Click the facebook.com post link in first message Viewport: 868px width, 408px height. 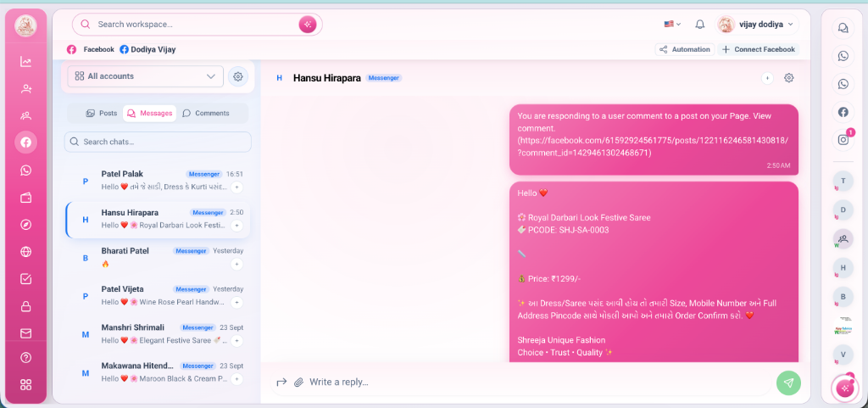coord(654,146)
